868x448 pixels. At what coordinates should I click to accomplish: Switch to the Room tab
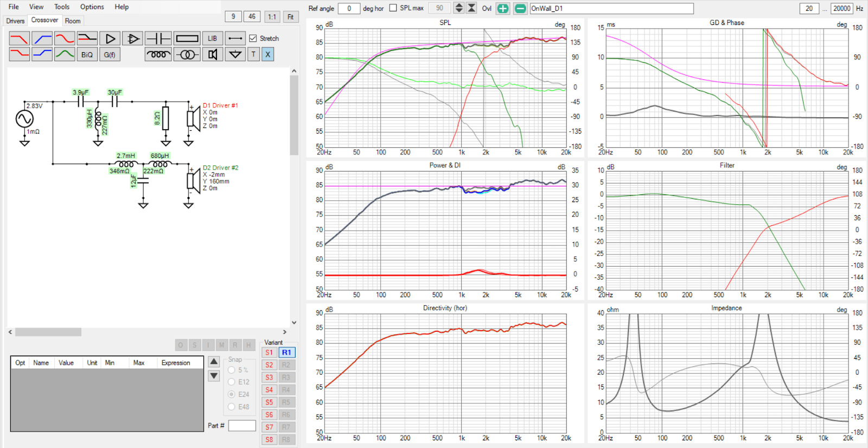tap(73, 21)
